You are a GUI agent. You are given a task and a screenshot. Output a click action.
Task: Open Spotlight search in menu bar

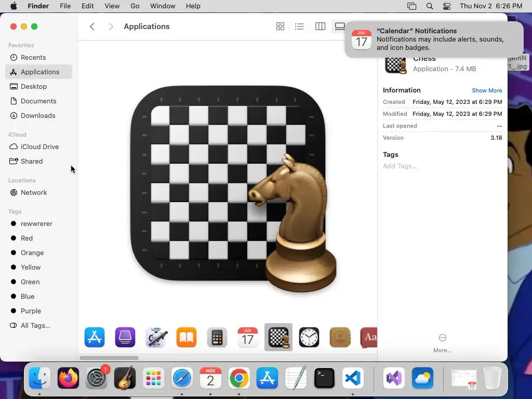click(430, 6)
